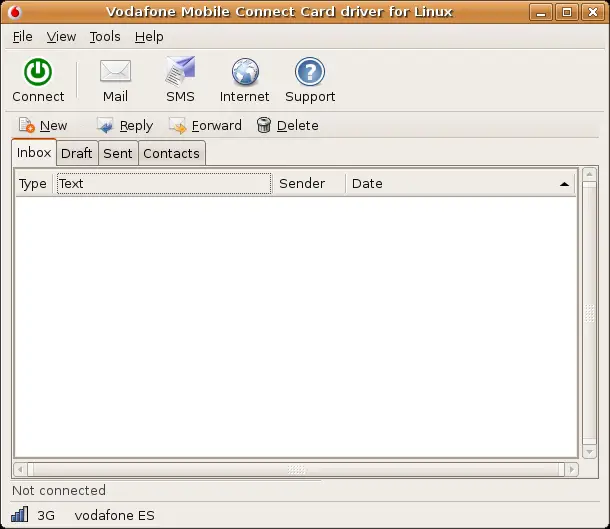Switch to the Sent tab
Screen dimensions: 610x529
pyautogui.click(x=118, y=153)
